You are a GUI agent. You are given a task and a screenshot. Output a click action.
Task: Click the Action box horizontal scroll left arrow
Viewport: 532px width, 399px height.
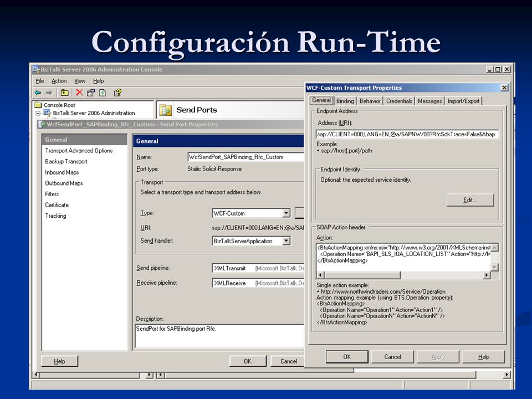tap(320, 275)
